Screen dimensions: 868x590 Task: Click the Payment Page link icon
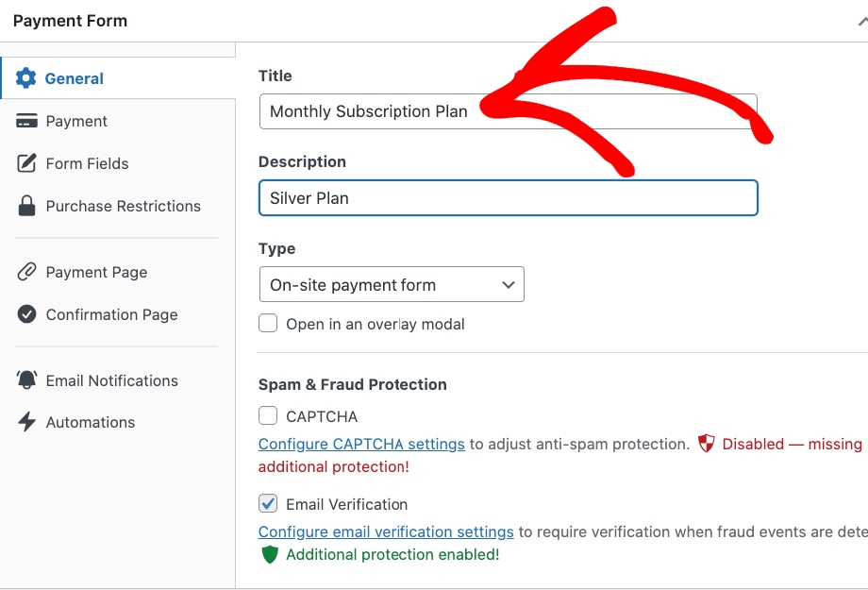pos(26,272)
